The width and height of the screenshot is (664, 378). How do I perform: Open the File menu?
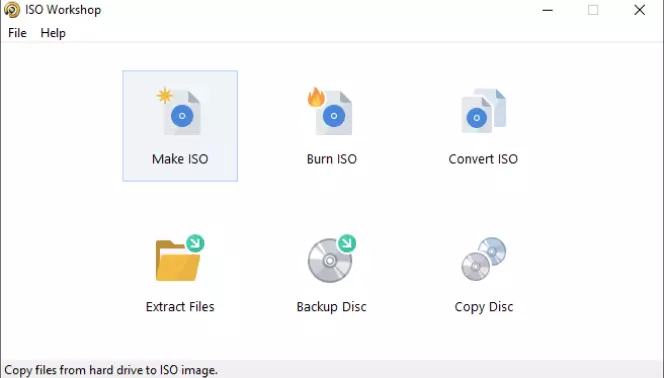coord(17,33)
